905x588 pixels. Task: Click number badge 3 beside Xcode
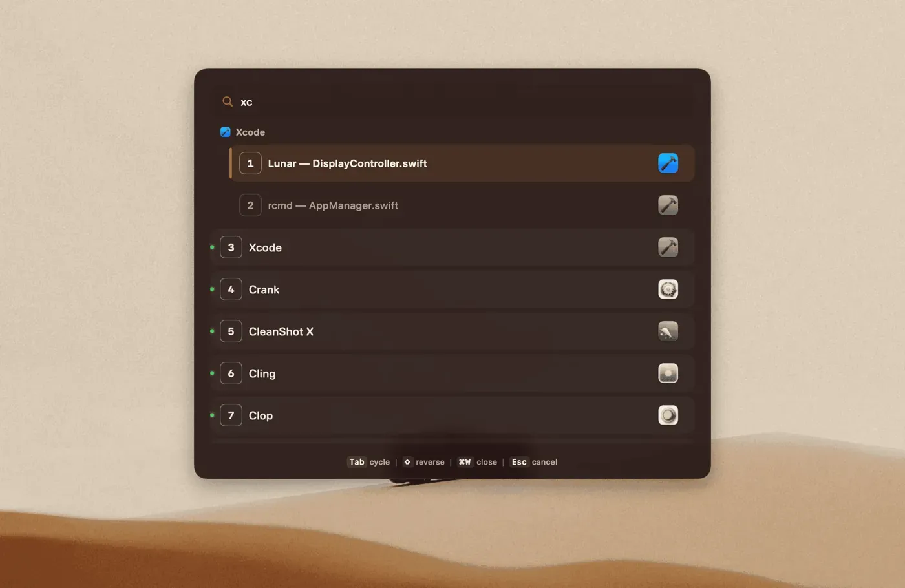coord(231,247)
